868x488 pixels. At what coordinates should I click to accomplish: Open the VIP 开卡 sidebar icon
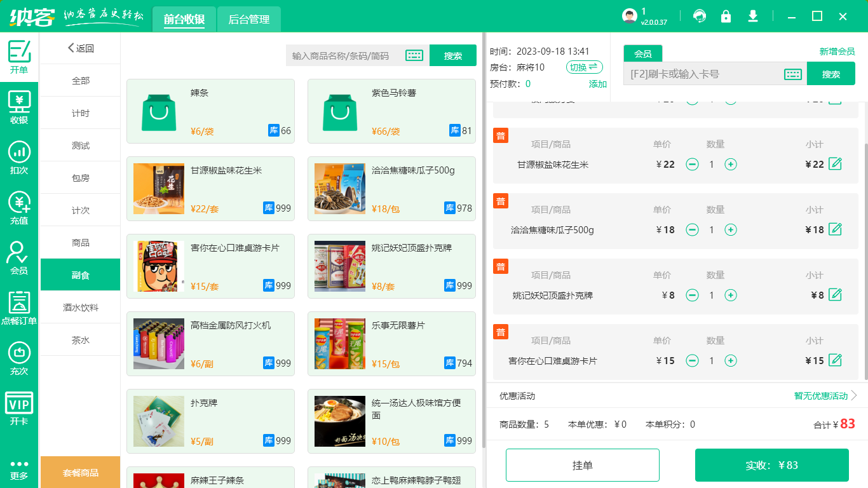[x=19, y=408]
